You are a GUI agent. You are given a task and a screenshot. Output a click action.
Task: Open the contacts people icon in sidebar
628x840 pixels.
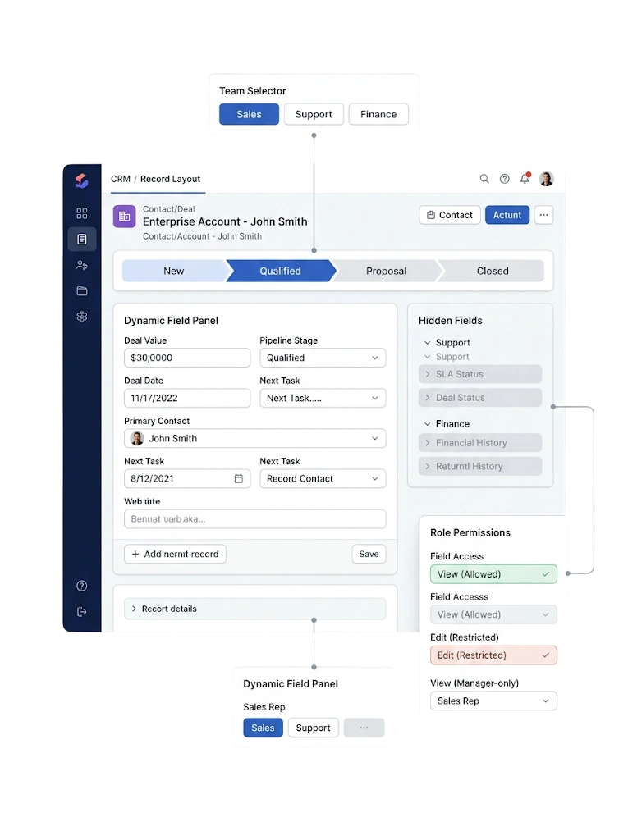coord(82,265)
